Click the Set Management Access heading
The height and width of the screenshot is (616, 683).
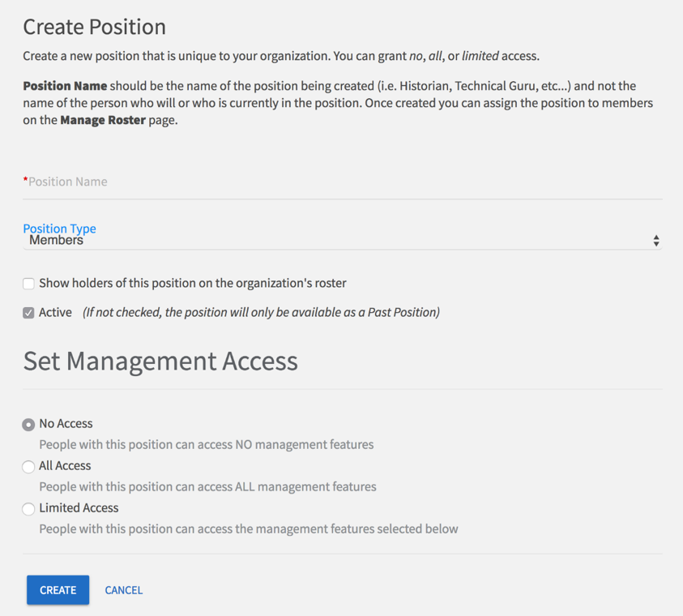[x=160, y=361]
